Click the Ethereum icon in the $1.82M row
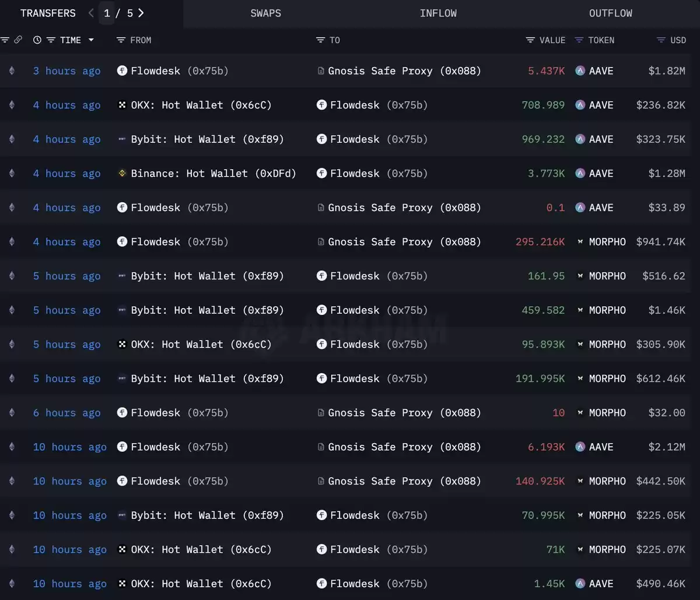This screenshot has height=600, width=700. pyautogui.click(x=12, y=71)
